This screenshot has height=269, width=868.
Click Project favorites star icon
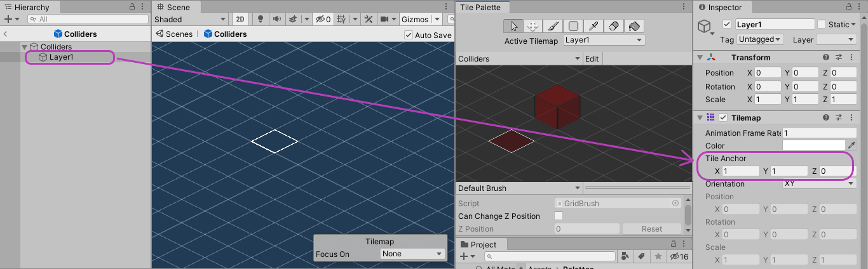click(658, 256)
